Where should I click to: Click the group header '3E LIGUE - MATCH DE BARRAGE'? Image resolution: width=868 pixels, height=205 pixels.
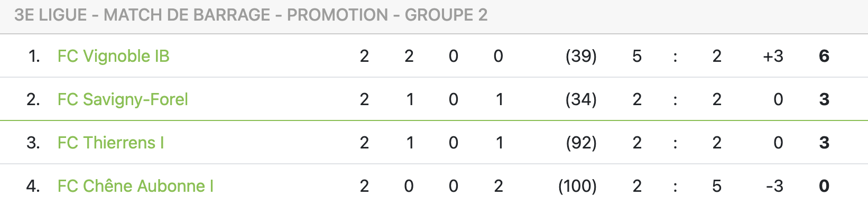pos(251,15)
